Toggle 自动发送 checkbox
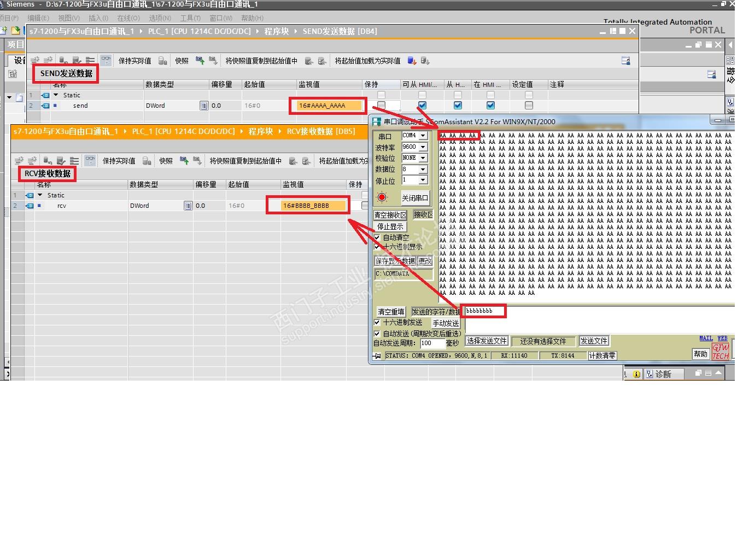Screen dimensions: 737x560 [x=377, y=333]
